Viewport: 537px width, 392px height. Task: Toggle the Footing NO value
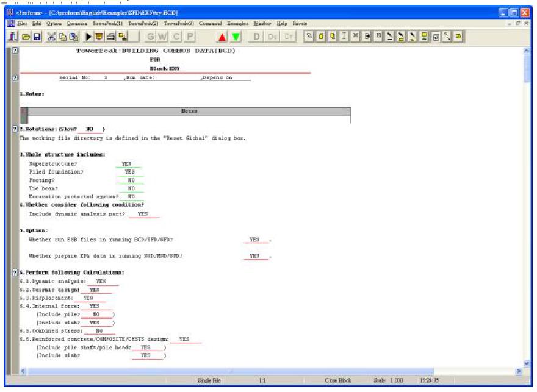(131, 180)
